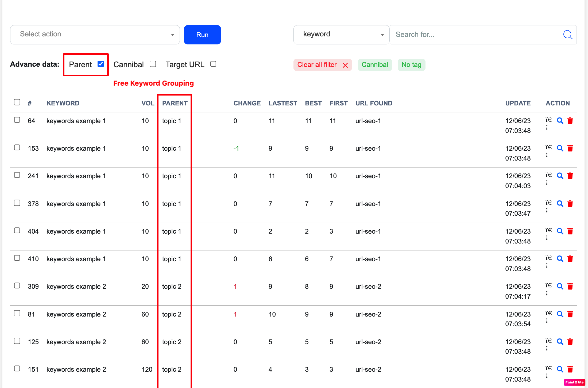Click trash icon for row 309
Screen dimensions: 588x388
pyautogui.click(x=570, y=286)
